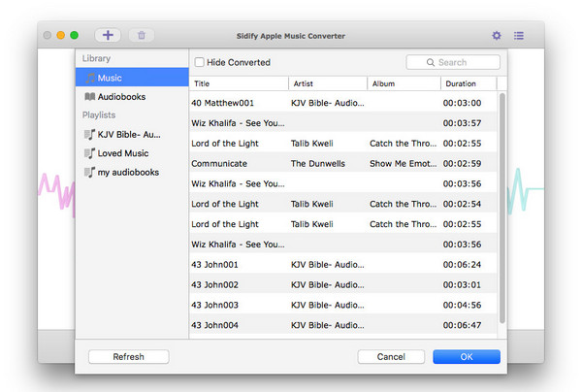Confirm selection with the OK button
The height and width of the screenshot is (392, 582).
click(x=467, y=357)
